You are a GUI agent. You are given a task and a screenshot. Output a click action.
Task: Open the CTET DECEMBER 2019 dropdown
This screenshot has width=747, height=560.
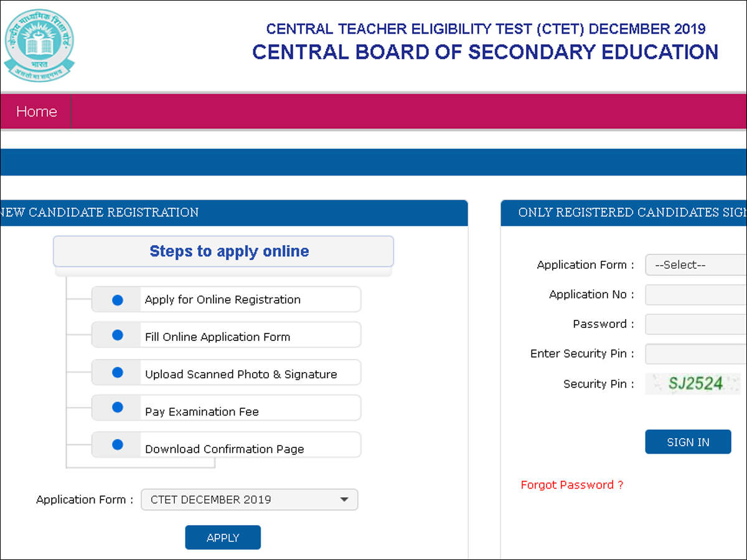click(x=250, y=500)
